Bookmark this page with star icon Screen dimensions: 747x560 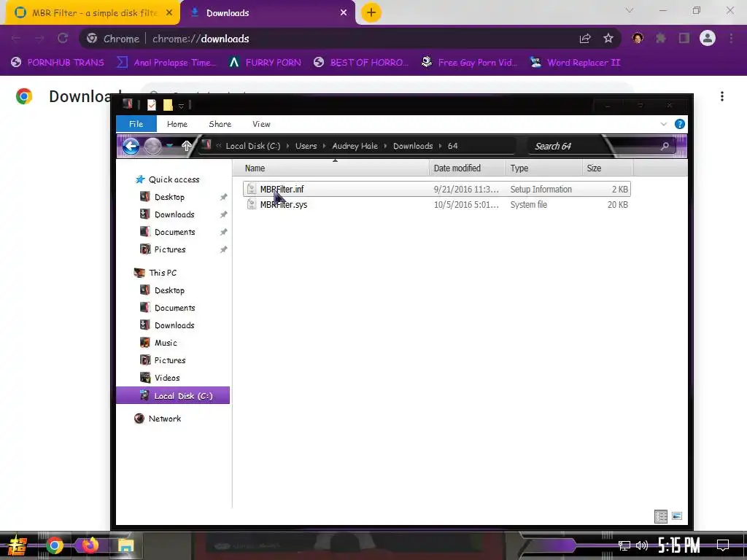pos(608,39)
